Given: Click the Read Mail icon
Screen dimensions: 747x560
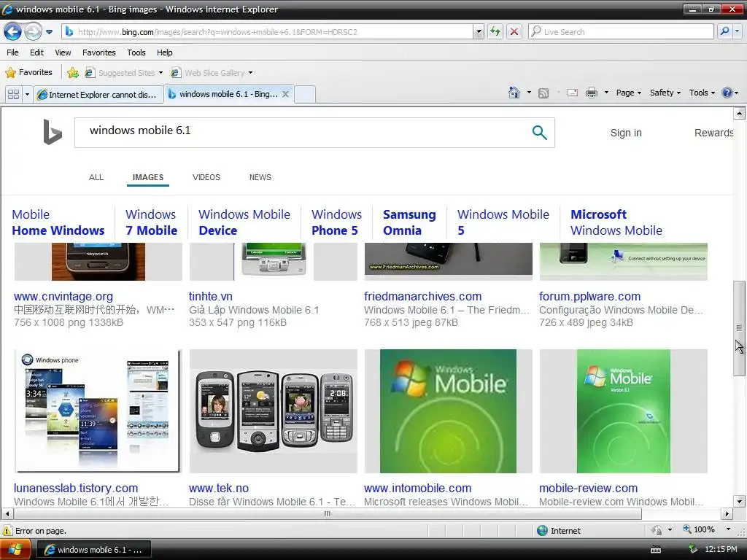Looking at the screenshot, I should coord(573,93).
